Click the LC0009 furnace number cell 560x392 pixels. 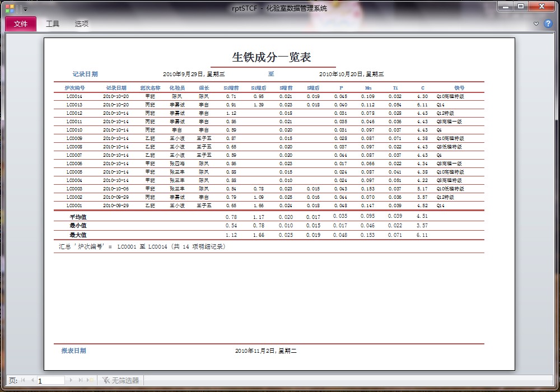pos(74,138)
